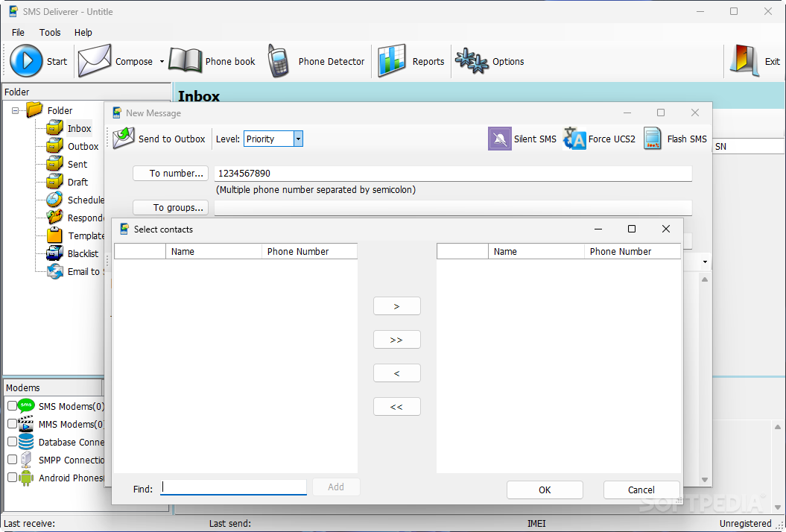Viewport: 786px width, 532px height.
Task: Select the Draft folder icon
Action: point(54,182)
